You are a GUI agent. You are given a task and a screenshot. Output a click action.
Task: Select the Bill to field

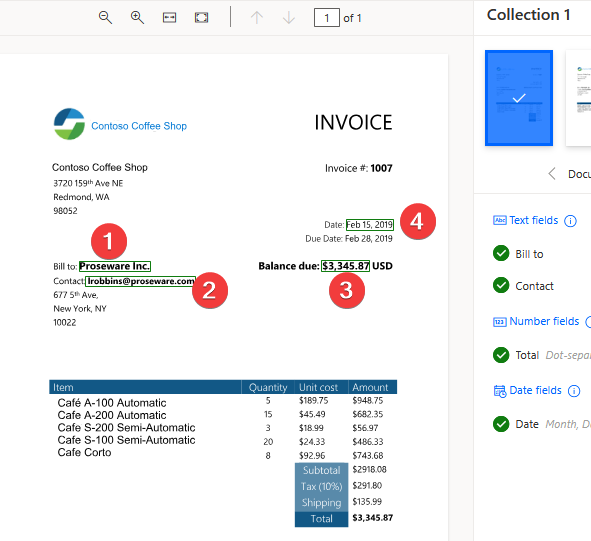[x=529, y=254]
